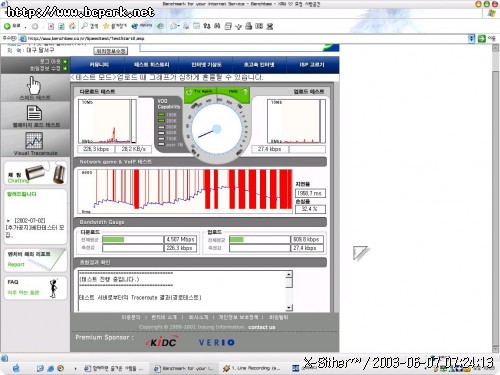Screen dimensions: 500x375
Task: Switch to Line Recording taskbar window
Action: point(252,368)
